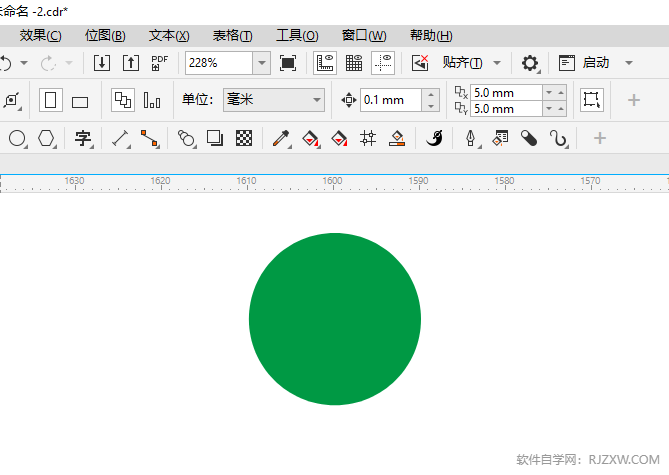669x475 pixels.
Task: Expand the undo history dropdown arrow
Action: coord(24,63)
